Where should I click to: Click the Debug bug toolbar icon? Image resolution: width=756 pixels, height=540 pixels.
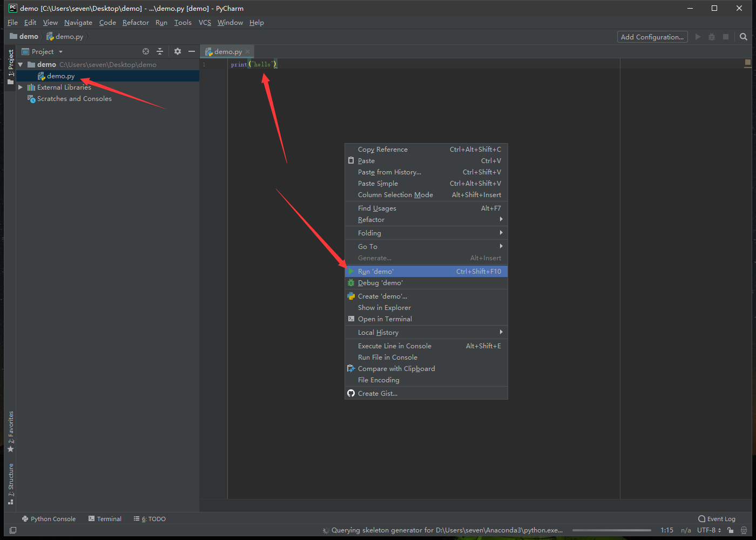point(712,37)
